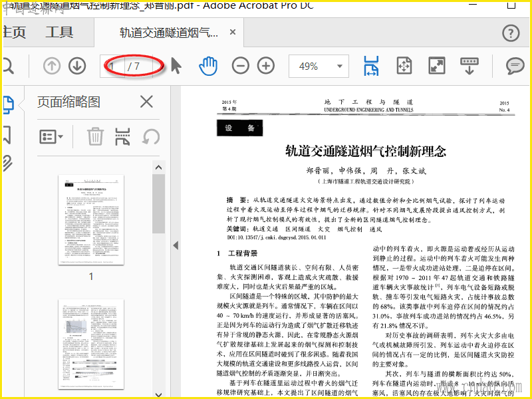The image size is (532, 399).
Task: Open thumbnail options dropdown menu
Action: tap(51, 137)
